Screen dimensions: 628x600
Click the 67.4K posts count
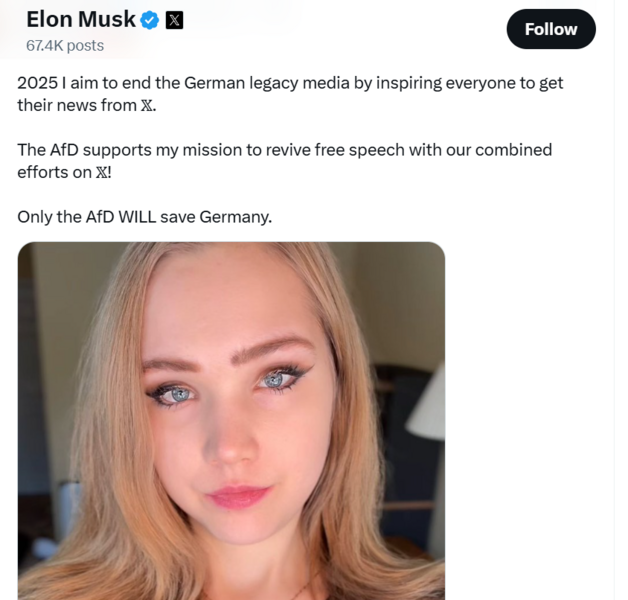point(65,45)
